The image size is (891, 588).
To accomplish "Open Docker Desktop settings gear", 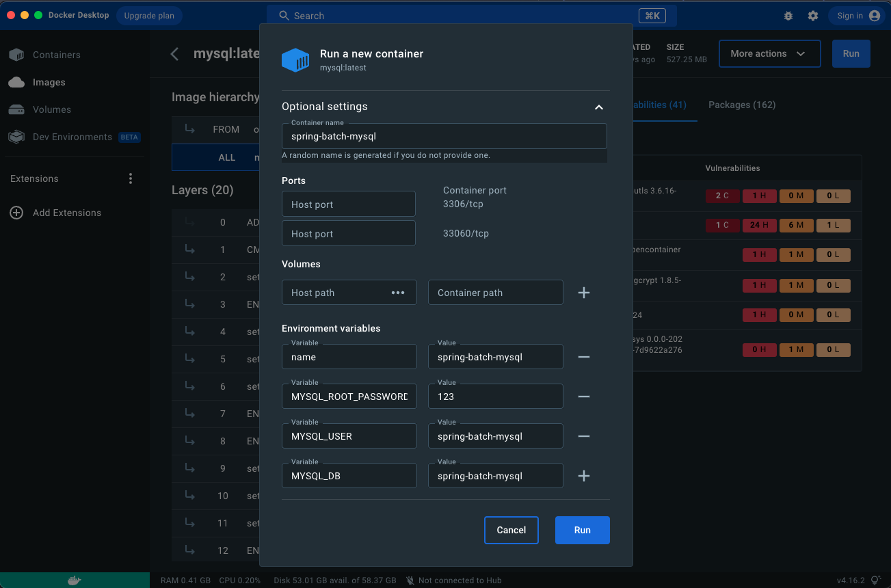I will pos(813,16).
